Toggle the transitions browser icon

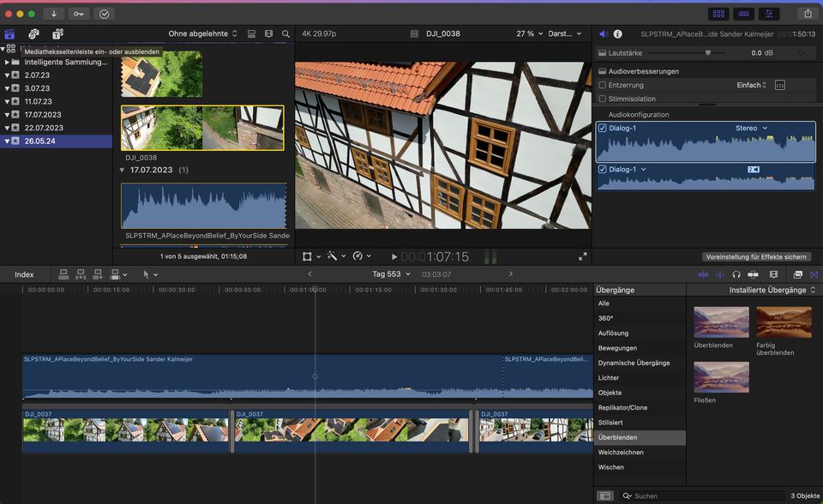(x=814, y=274)
